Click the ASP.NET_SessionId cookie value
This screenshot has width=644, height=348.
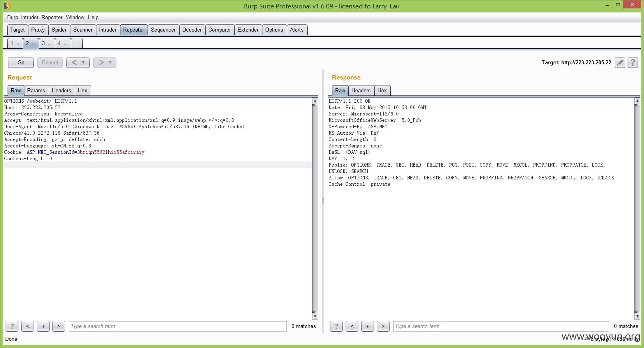(x=111, y=152)
